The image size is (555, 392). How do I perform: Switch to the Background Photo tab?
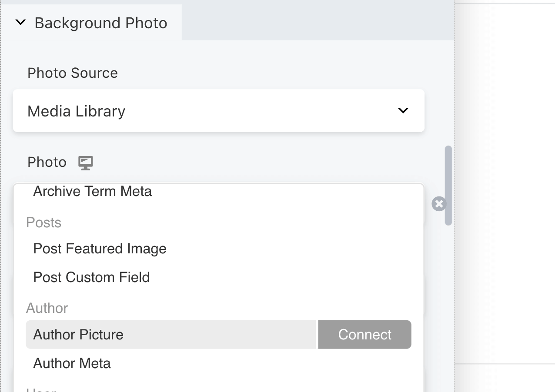click(101, 23)
